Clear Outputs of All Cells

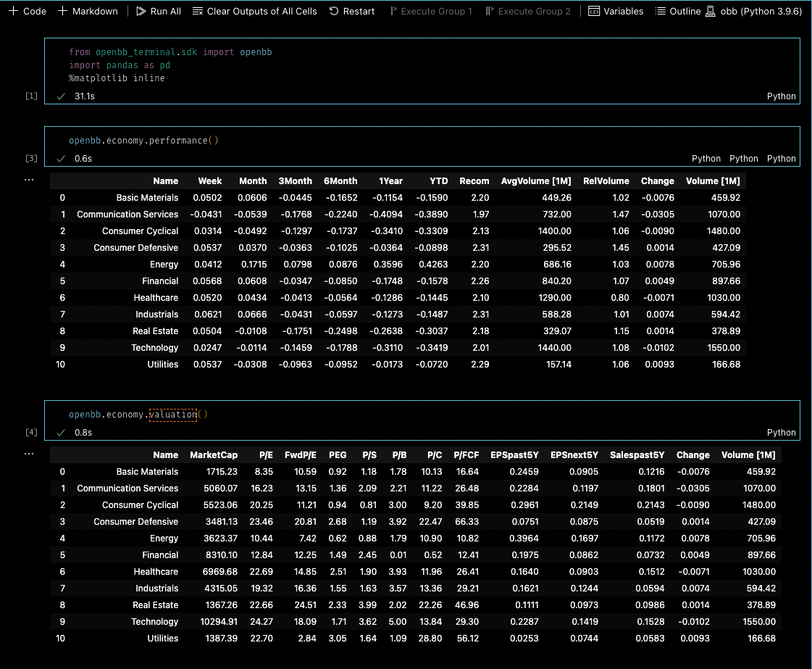(254, 11)
